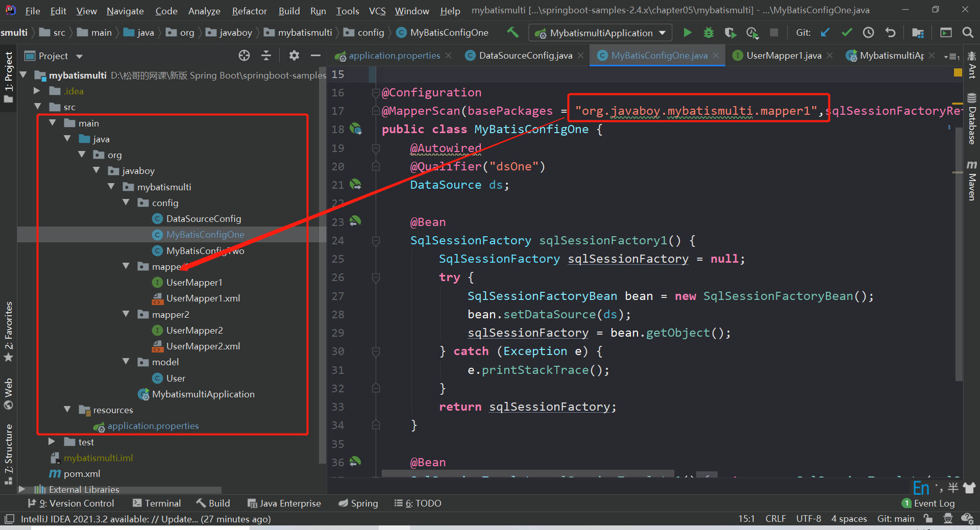Open the VCS menu
This screenshot has height=530, width=980.
click(x=377, y=11)
